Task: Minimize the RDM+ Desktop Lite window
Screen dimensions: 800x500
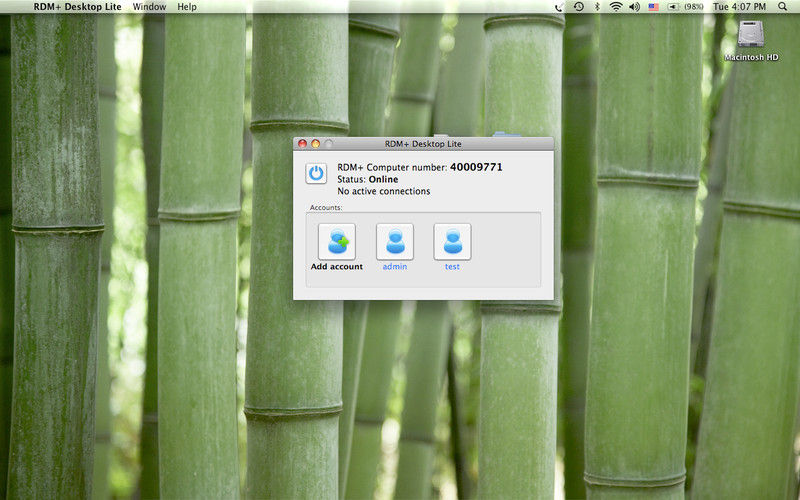Action: tap(315, 144)
